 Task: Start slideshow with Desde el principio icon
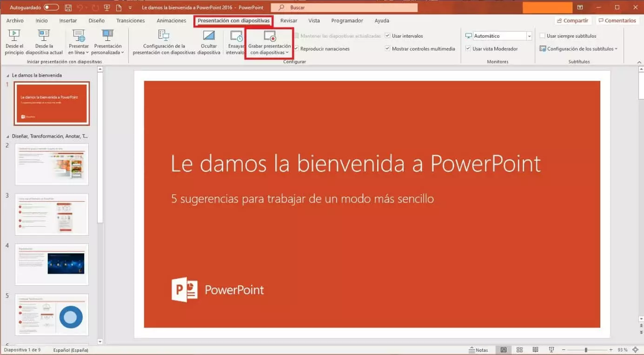(x=14, y=36)
